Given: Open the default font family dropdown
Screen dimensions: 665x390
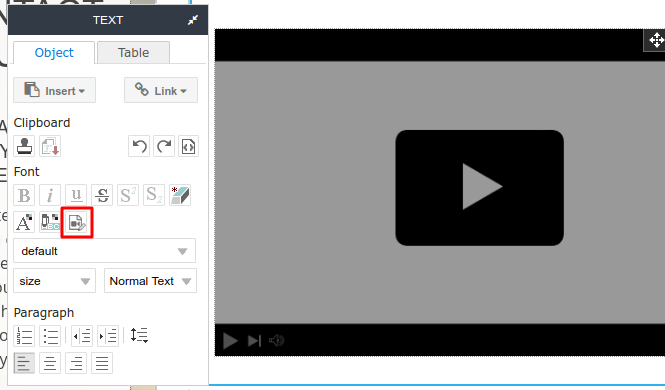Looking at the screenshot, I should click(x=104, y=251).
